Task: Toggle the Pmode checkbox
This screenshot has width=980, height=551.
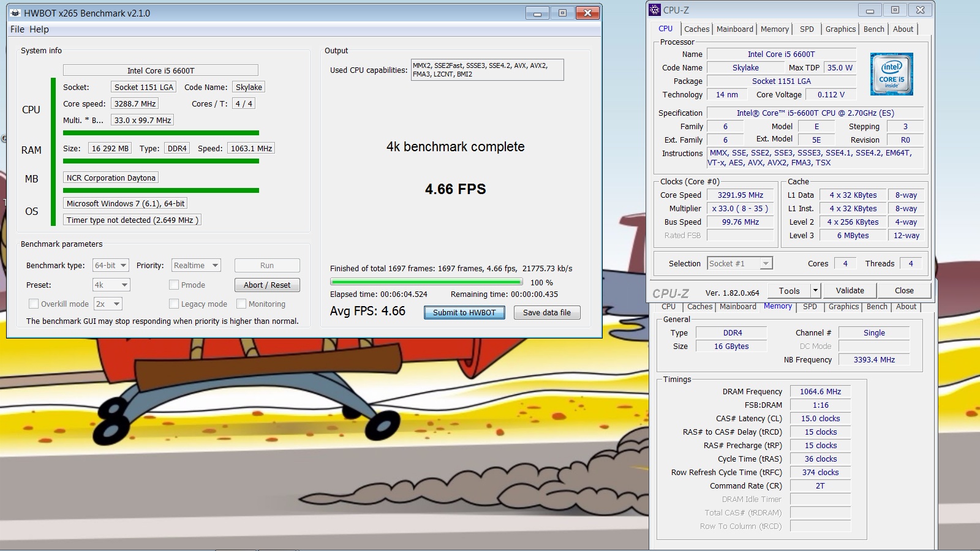Action: pyautogui.click(x=174, y=285)
